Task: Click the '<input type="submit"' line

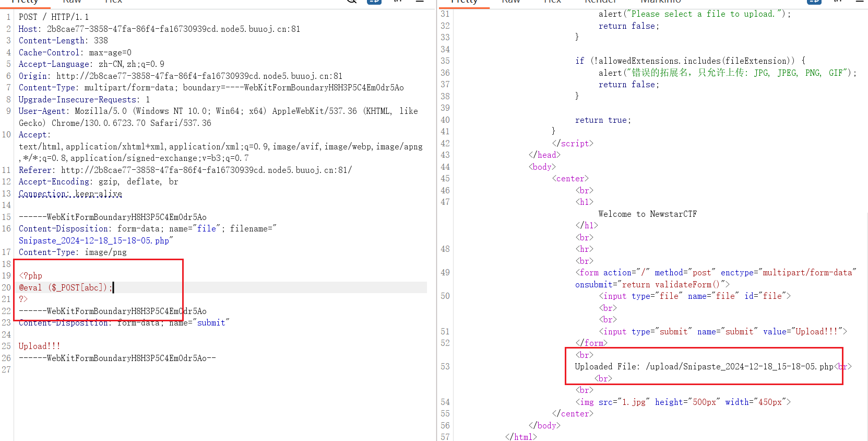Action: point(723,332)
